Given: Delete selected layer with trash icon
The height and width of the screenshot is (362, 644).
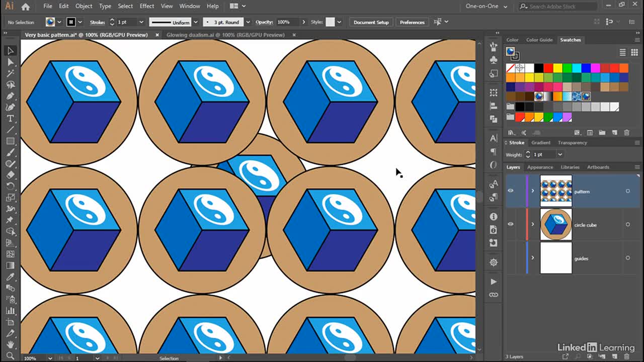Looking at the screenshot, I should [626, 356].
